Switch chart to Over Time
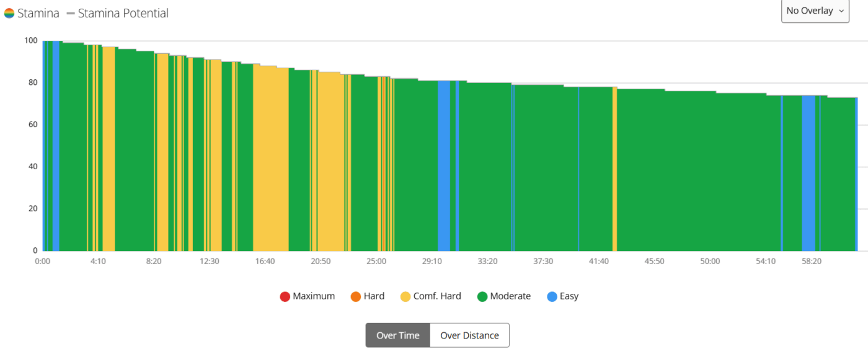The height and width of the screenshot is (349, 868). pyautogui.click(x=398, y=335)
